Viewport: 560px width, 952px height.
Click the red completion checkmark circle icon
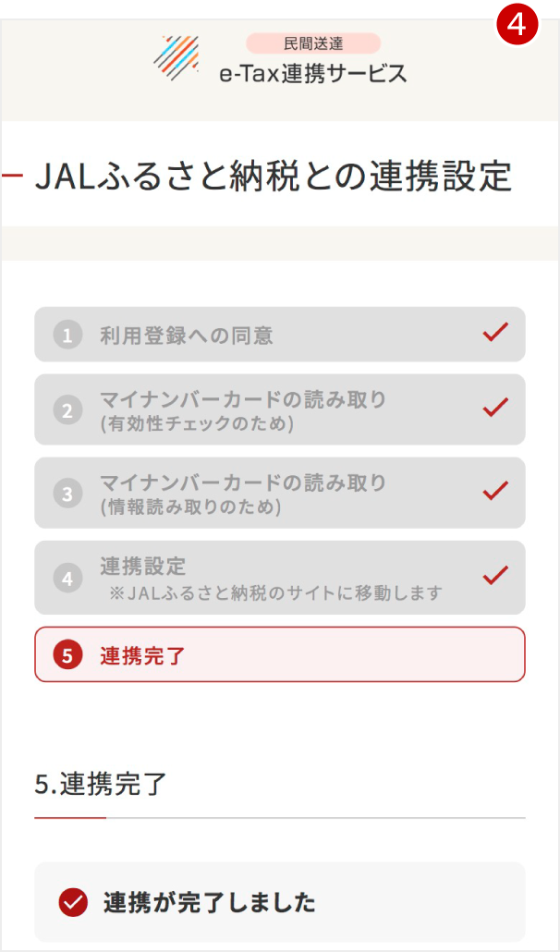point(73,902)
